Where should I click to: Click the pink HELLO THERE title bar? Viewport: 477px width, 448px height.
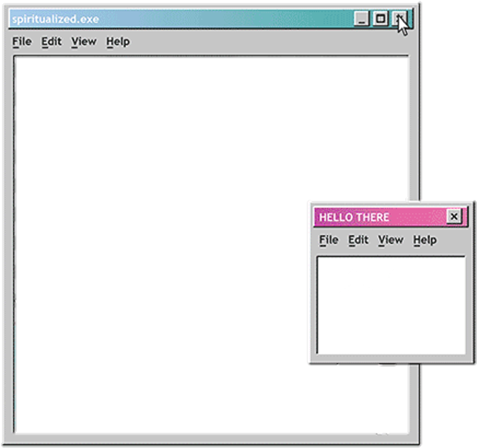401,217
